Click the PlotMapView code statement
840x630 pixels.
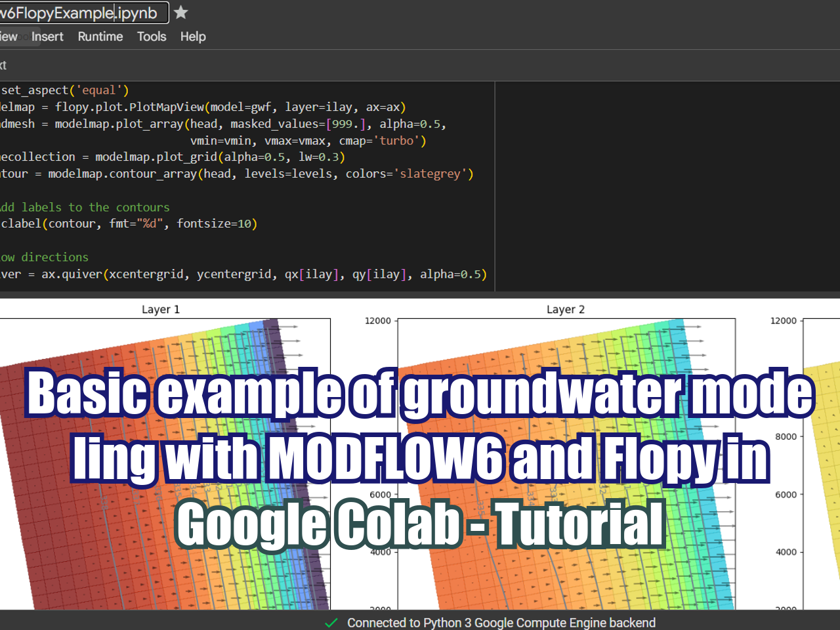pyautogui.click(x=197, y=106)
